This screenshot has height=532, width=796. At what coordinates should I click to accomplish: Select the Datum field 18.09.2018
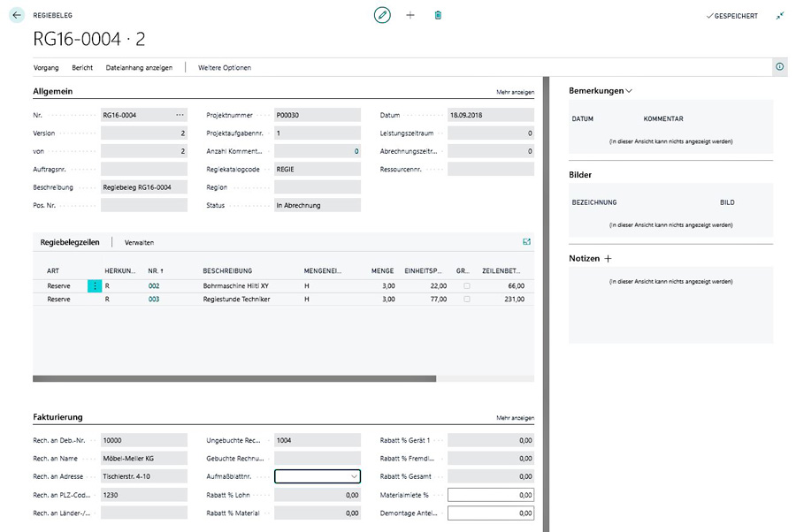pyautogui.click(x=490, y=115)
